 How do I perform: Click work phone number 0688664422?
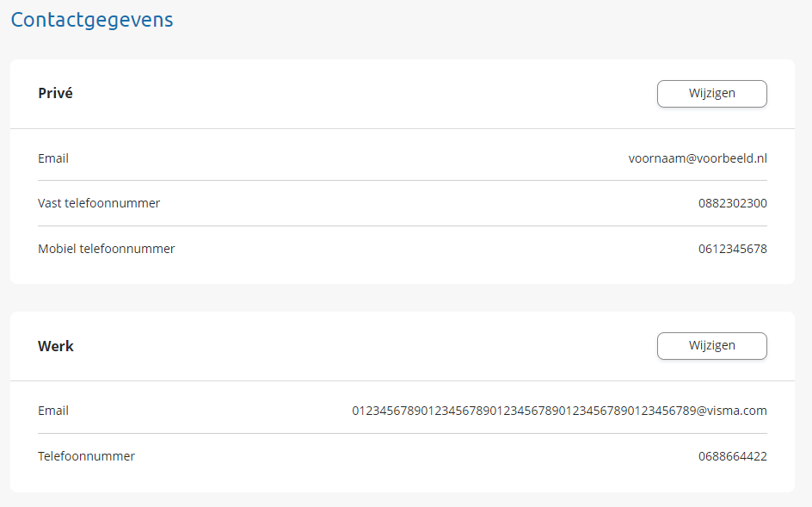[732, 456]
